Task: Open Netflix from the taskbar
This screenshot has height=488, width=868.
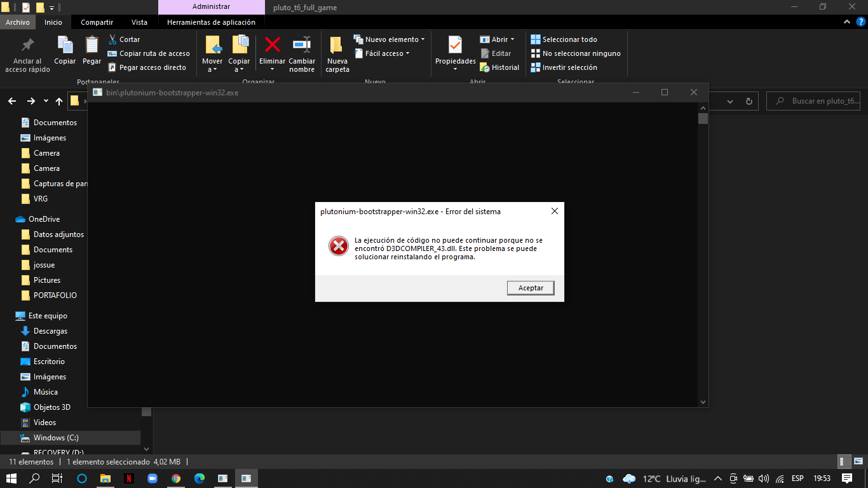Action: (128, 478)
